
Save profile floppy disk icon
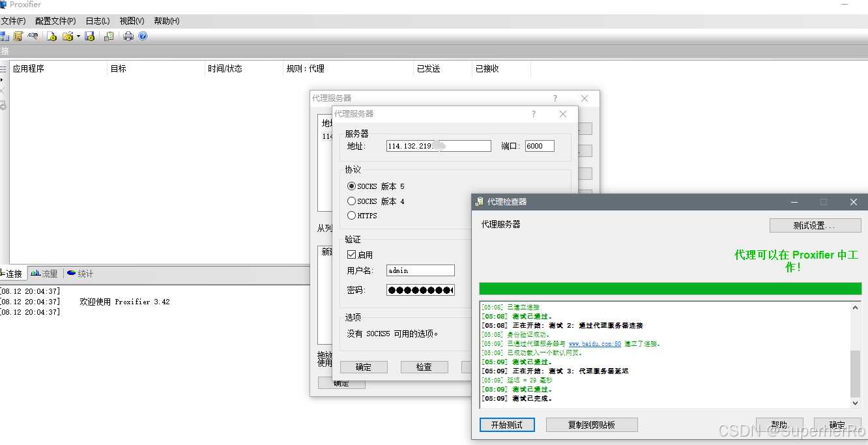pos(90,36)
